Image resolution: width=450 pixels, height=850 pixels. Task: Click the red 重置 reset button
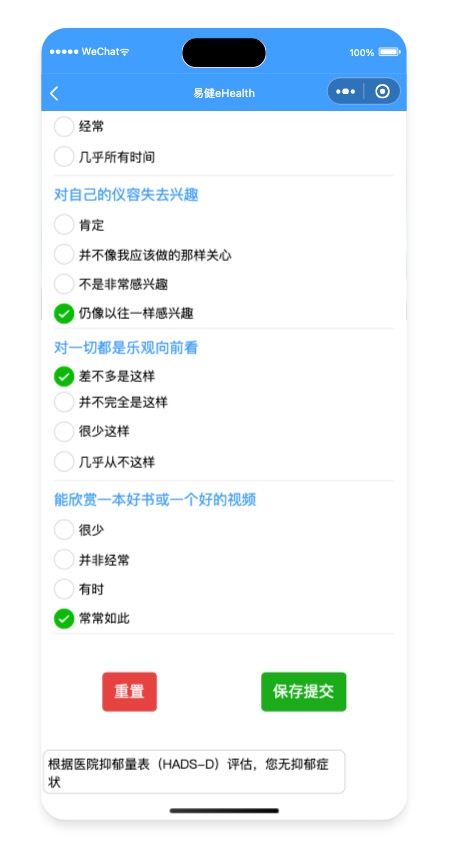point(130,692)
